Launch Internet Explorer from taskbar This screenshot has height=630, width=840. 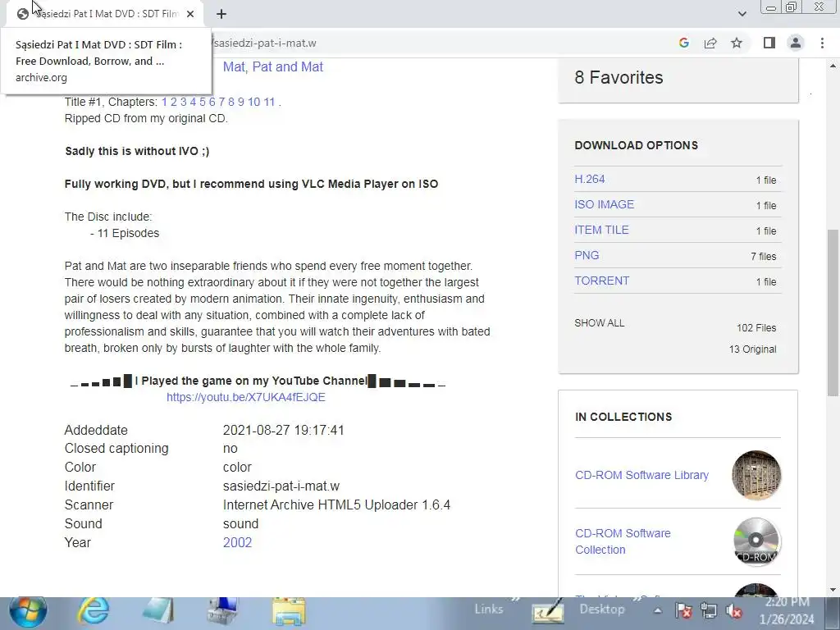(94, 611)
